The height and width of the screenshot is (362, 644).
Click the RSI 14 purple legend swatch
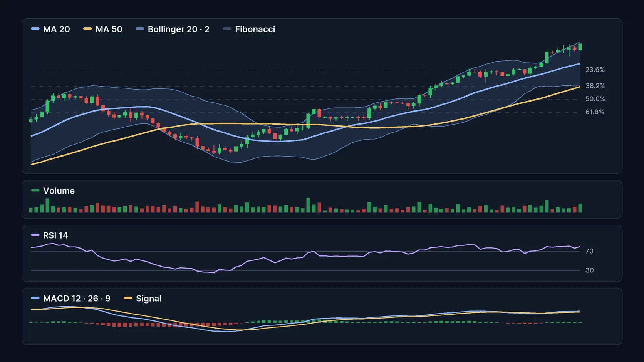tap(35, 235)
